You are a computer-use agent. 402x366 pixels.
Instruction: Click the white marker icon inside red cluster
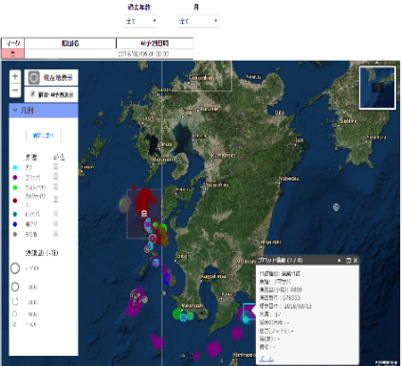click(144, 213)
